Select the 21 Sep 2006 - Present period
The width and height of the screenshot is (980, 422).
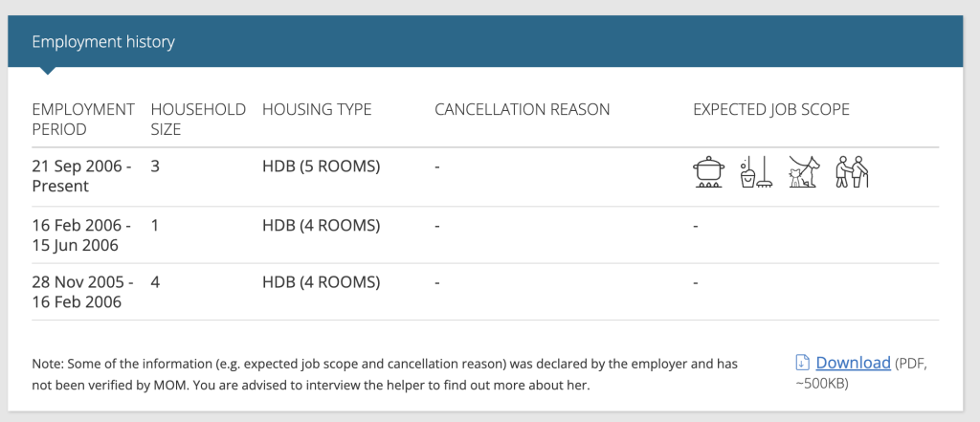tap(82, 177)
